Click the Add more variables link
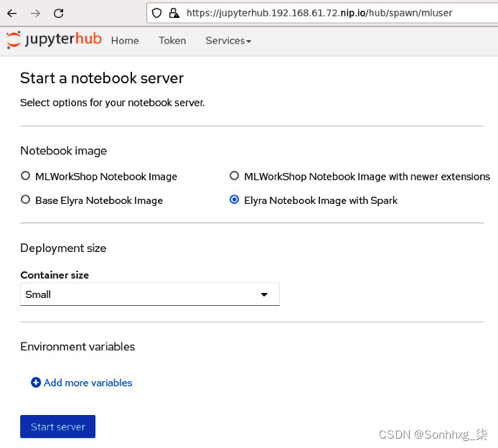 (x=88, y=383)
